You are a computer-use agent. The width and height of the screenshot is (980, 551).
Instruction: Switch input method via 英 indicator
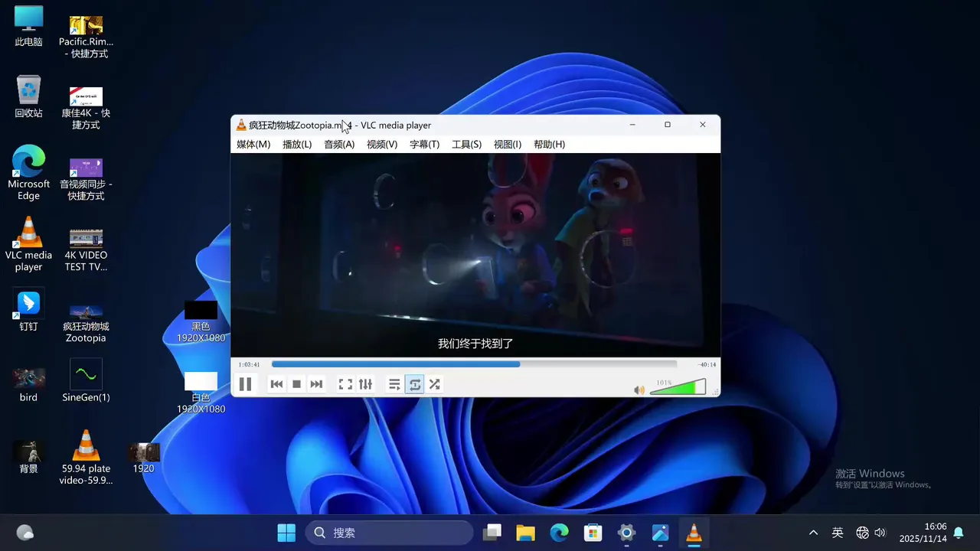(838, 533)
